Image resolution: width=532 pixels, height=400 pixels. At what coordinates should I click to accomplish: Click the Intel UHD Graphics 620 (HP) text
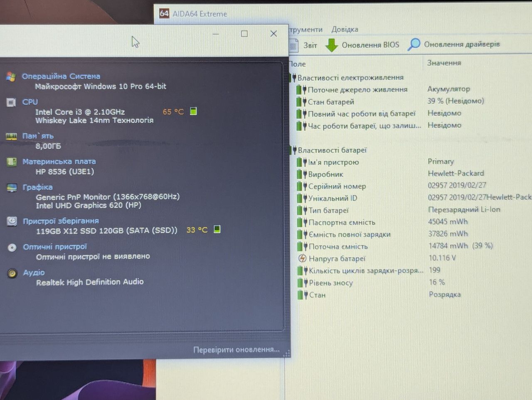coord(89,205)
